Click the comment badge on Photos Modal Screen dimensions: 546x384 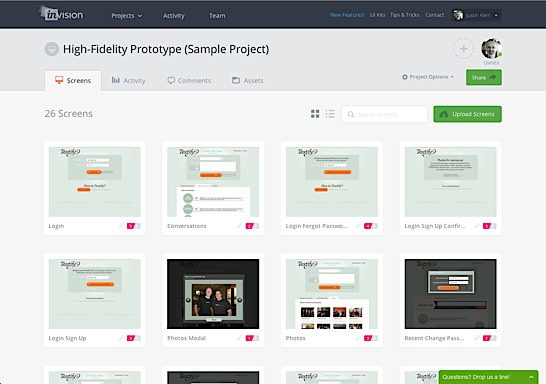pos(252,338)
